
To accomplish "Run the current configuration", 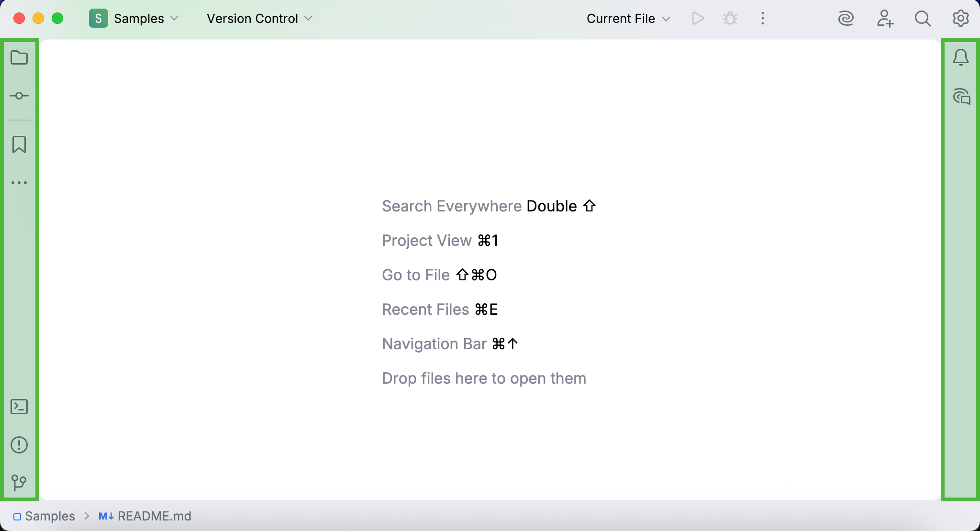I will 698,18.
